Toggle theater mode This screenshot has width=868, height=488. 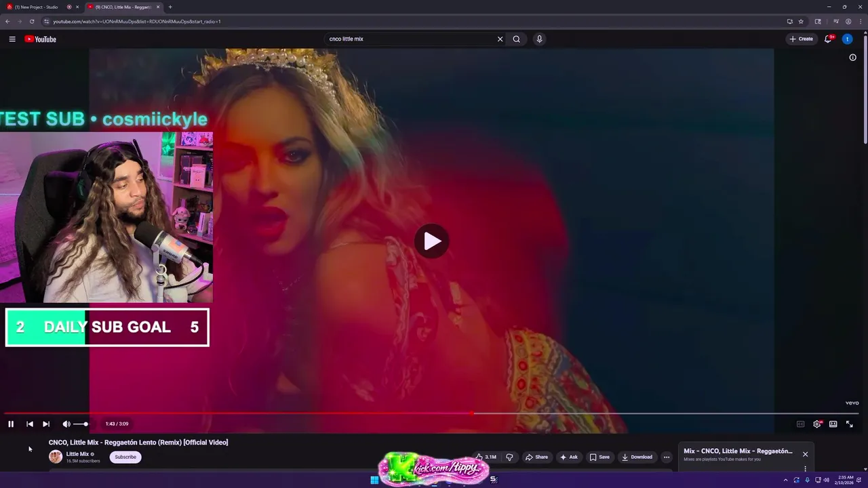pyautogui.click(x=833, y=424)
